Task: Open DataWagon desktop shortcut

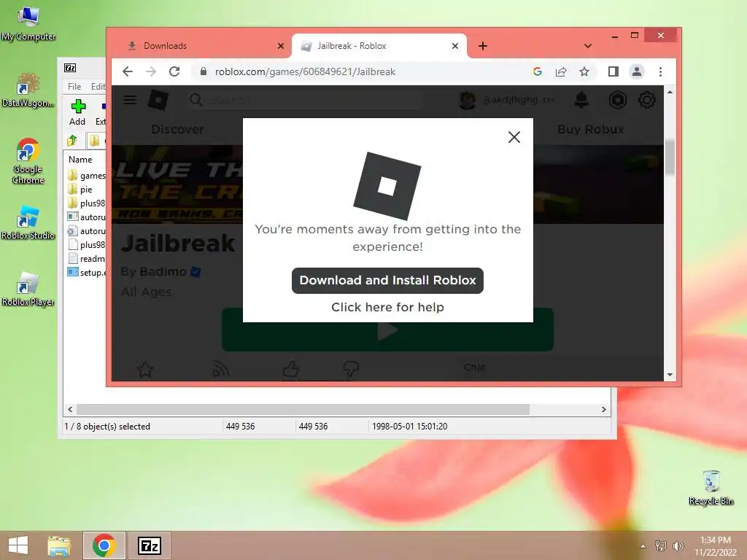Action: pos(28,90)
